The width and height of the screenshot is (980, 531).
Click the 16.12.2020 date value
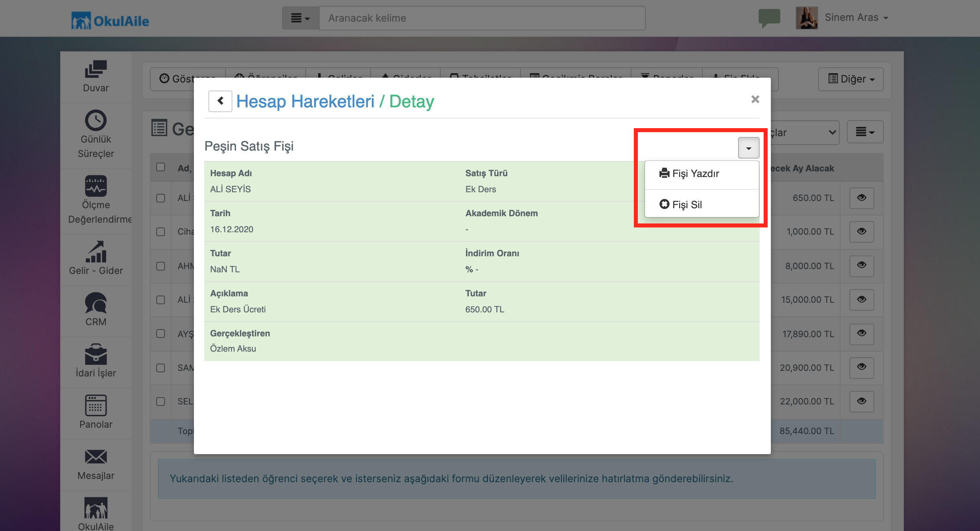point(232,229)
